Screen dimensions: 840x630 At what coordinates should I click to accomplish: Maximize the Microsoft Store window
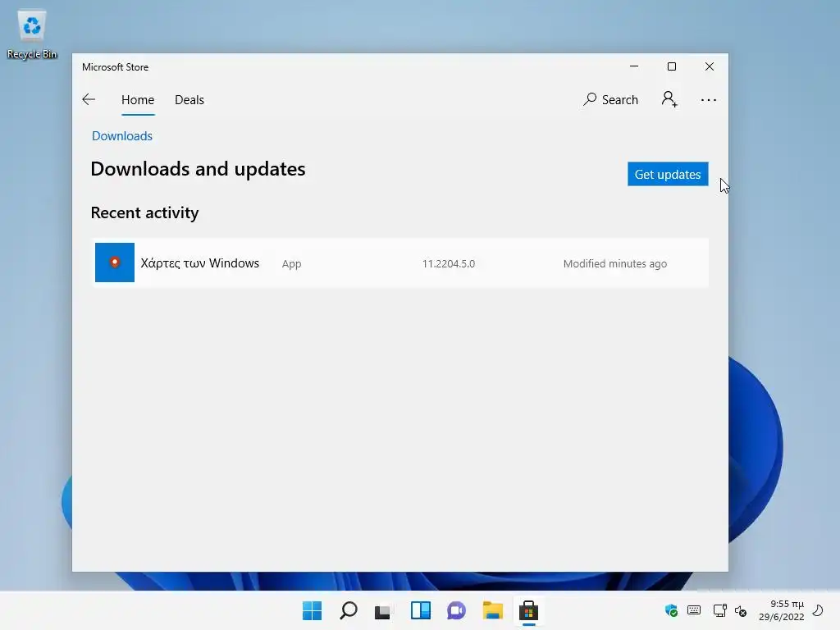[x=672, y=66]
